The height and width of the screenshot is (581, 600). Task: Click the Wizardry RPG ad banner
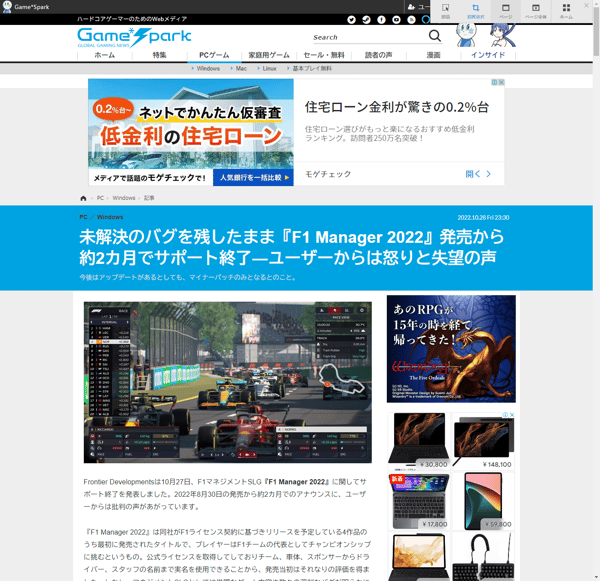[x=451, y=349]
